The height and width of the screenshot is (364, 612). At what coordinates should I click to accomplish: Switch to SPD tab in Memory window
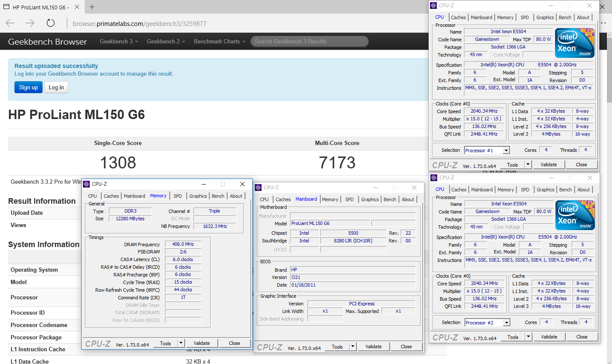point(178,196)
